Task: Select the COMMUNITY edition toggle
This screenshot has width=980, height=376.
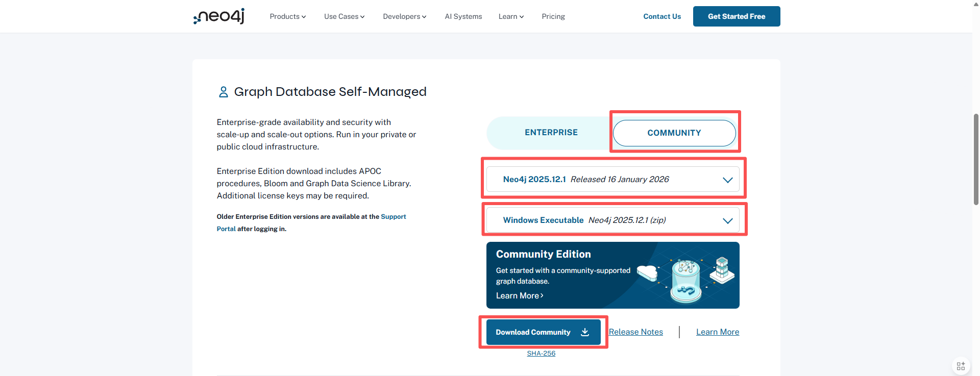Action: coord(674,133)
